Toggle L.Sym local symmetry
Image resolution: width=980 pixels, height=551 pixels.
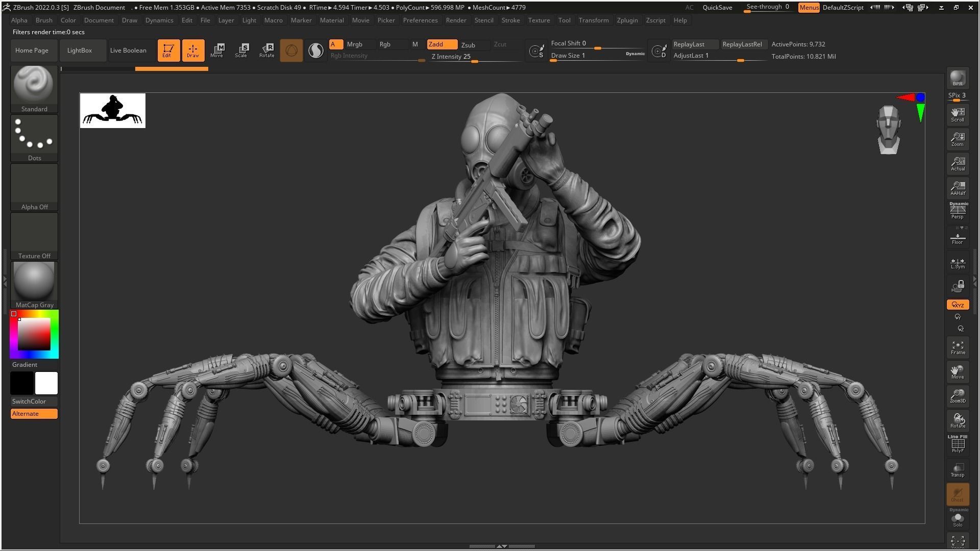[958, 262]
